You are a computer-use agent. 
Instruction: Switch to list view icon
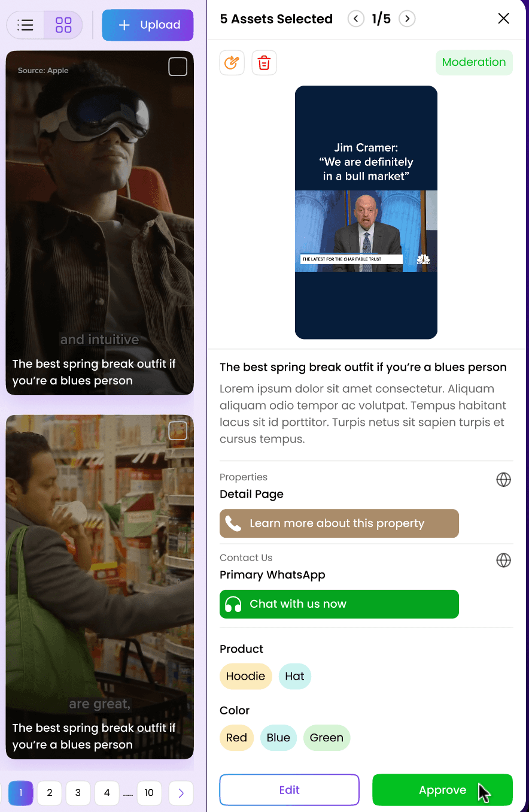(x=26, y=25)
